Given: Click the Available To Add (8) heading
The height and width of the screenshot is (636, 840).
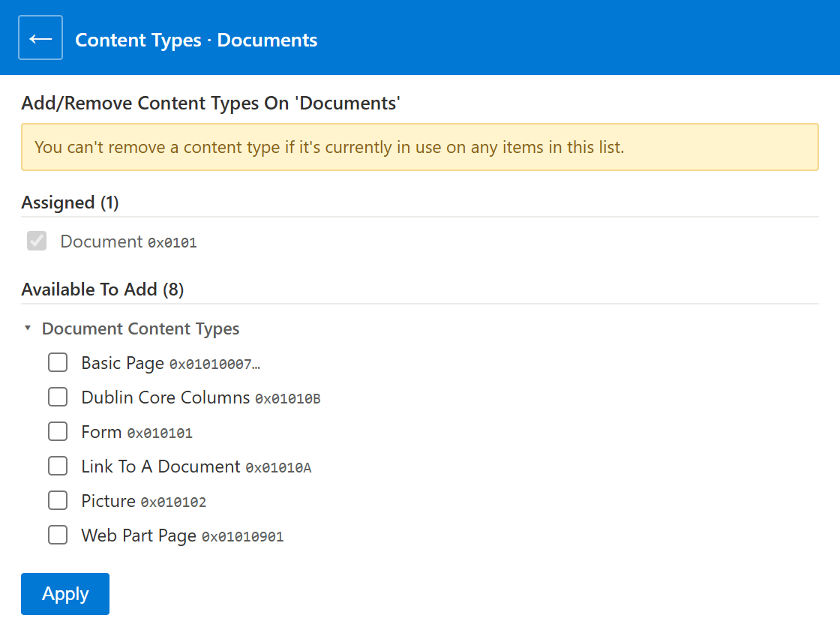Looking at the screenshot, I should (102, 289).
